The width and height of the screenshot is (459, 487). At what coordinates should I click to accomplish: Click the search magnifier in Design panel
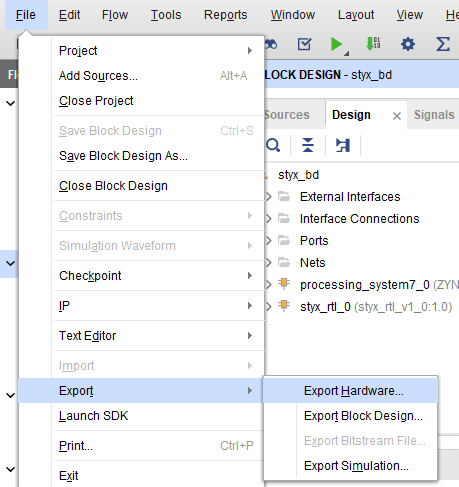pyautogui.click(x=273, y=145)
